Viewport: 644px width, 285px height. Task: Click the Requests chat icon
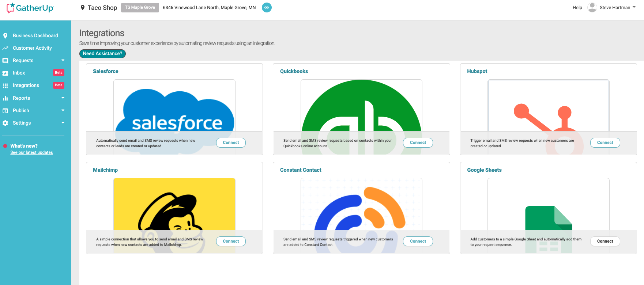click(x=5, y=61)
